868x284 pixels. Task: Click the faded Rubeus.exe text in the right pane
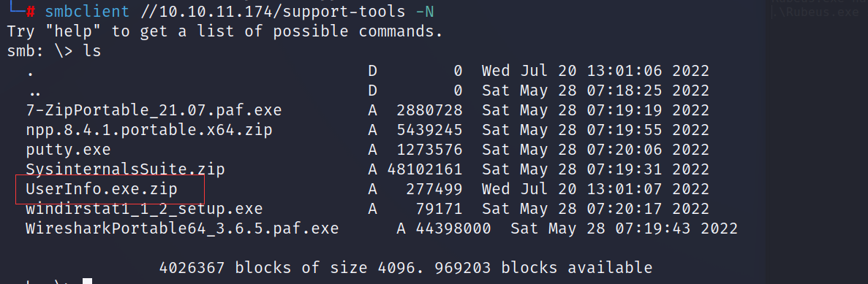(x=815, y=12)
